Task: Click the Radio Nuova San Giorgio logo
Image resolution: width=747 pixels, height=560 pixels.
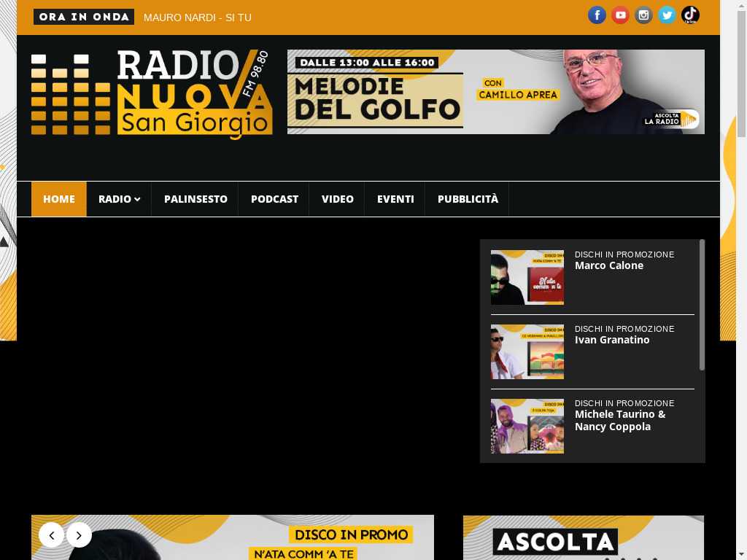Action: coord(152,93)
